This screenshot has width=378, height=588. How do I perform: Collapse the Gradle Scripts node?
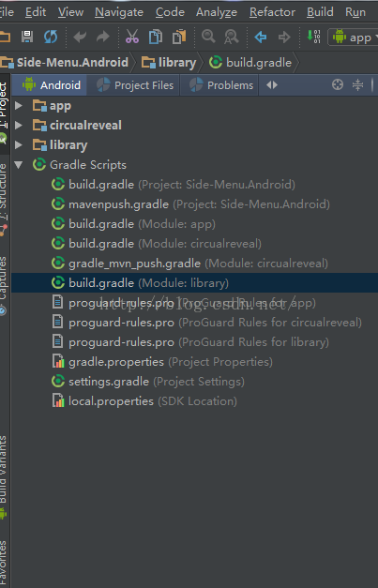tap(19, 165)
